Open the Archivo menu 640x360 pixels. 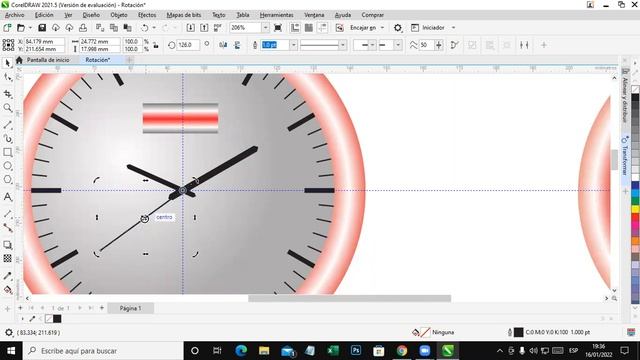[14, 15]
